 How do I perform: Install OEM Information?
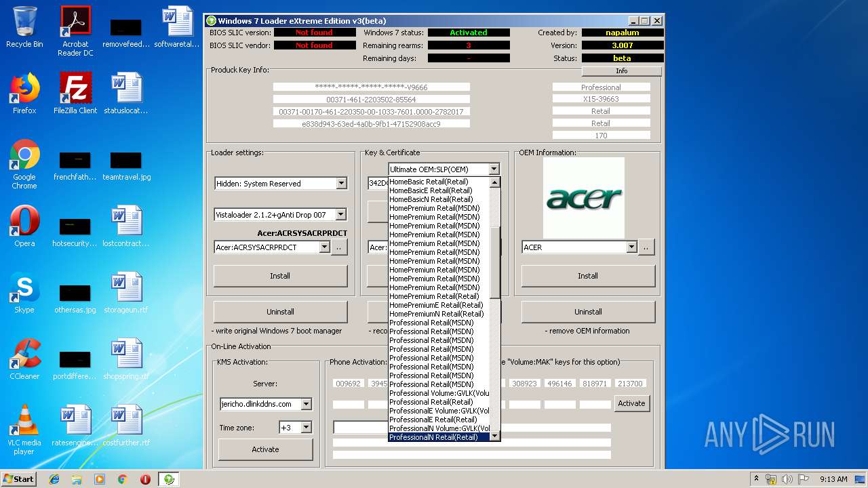(588, 276)
